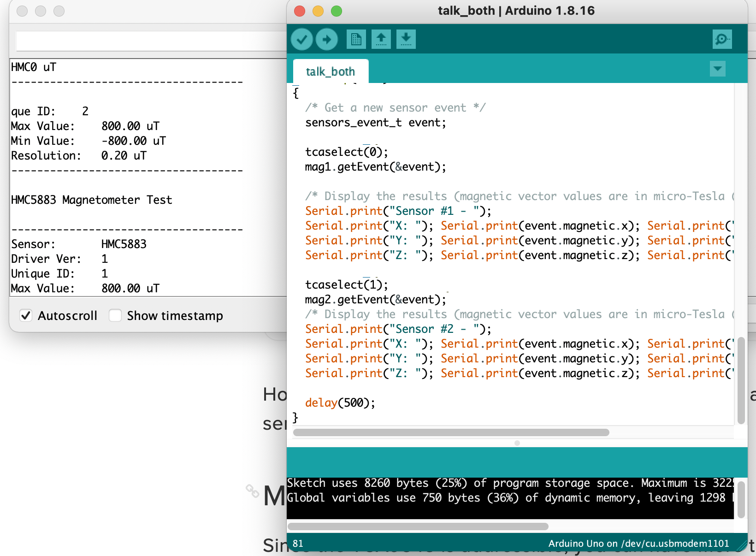Image resolution: width=756 pixels, height=556 pixels.
Task: Click the Verify sketch checkmark icon
Action: (302, 39)
